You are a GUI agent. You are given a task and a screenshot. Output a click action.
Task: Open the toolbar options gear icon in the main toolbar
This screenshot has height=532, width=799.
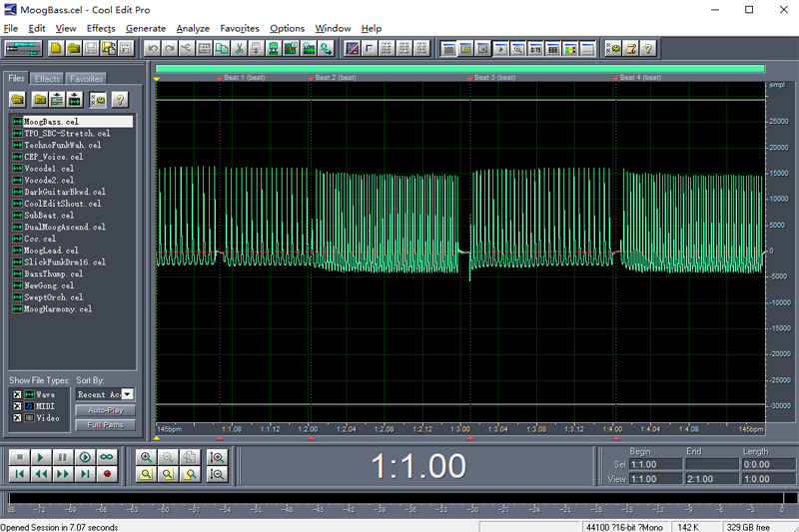click(x=613, y=48)
